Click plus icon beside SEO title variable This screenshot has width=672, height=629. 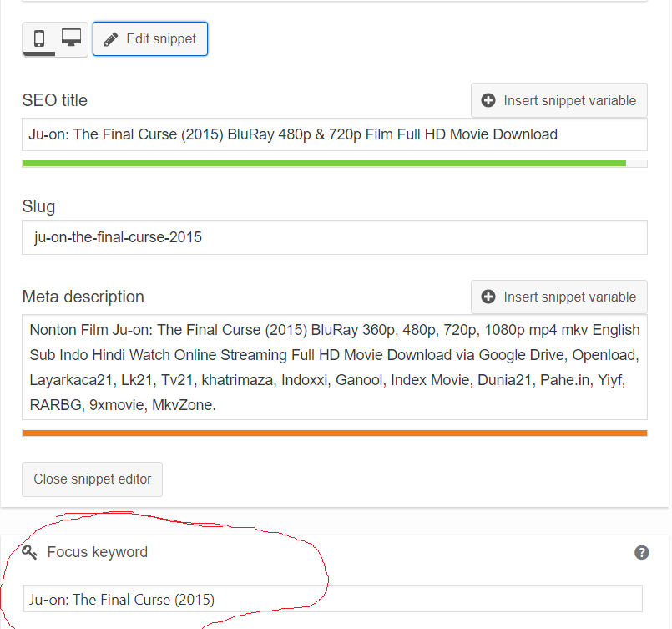click(488, 100)
